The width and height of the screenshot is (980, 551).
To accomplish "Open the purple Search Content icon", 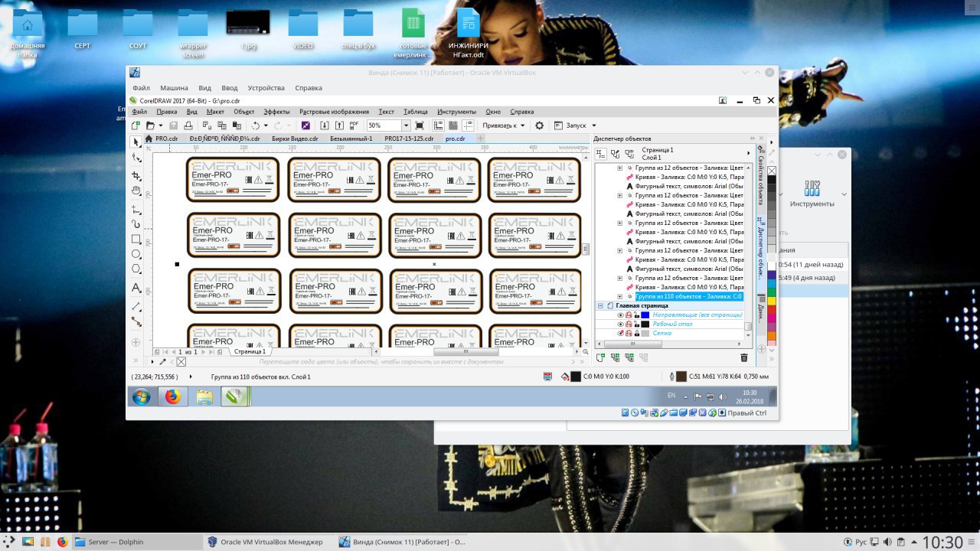I will click(305, 126).
